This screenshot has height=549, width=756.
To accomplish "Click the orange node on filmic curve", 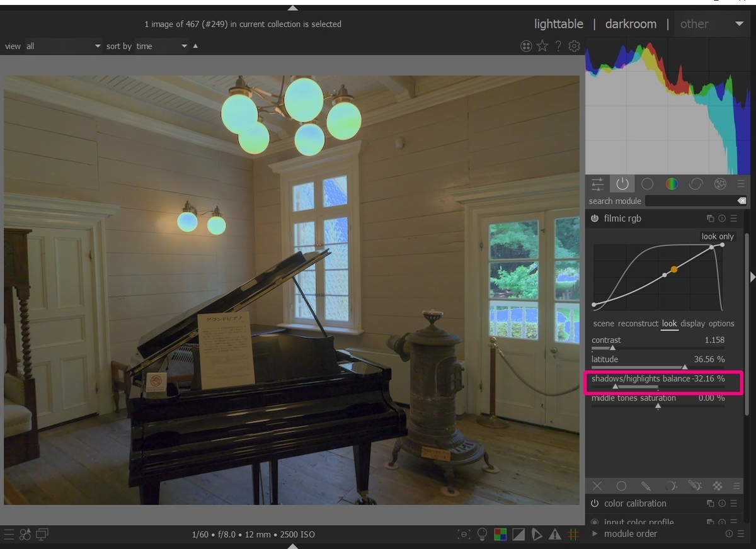I will pyautogui.click(x=674, y=269).
